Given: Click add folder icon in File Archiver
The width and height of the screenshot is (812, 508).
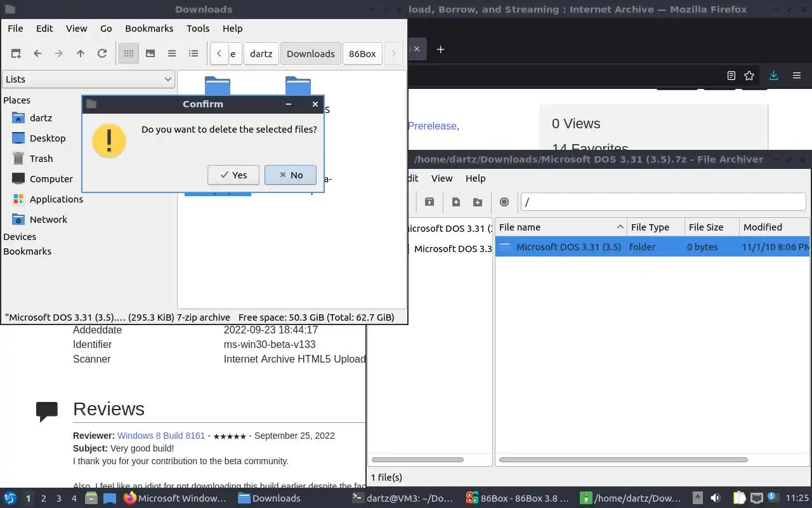Looking at the screenshot, I should click(478, 202).
